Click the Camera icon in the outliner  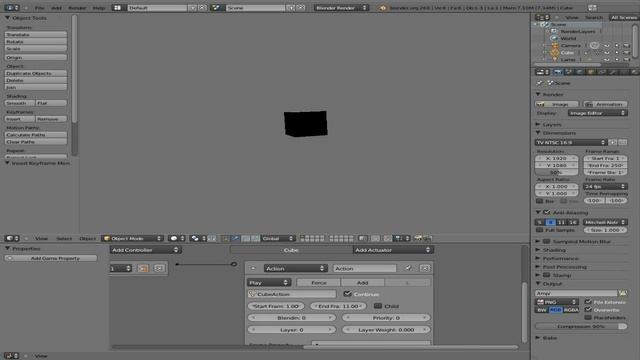[x=555, y=45]
